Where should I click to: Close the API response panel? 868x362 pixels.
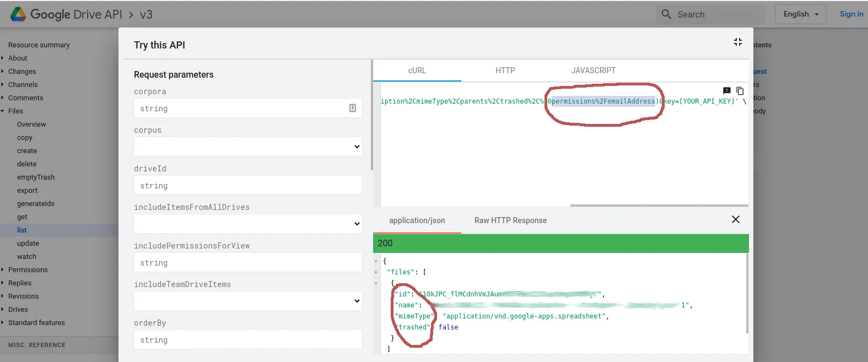coord(735,219)
